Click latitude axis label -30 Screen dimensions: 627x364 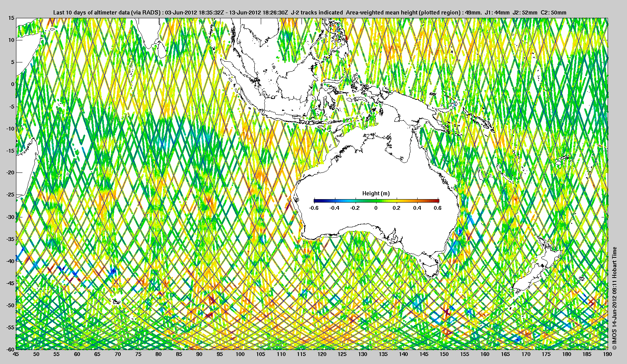click(x=11, y=217)
